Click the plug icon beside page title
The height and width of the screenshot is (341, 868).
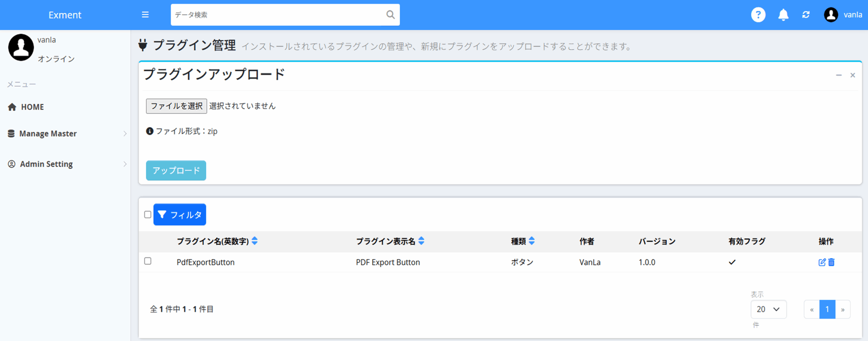pos(143,45)
